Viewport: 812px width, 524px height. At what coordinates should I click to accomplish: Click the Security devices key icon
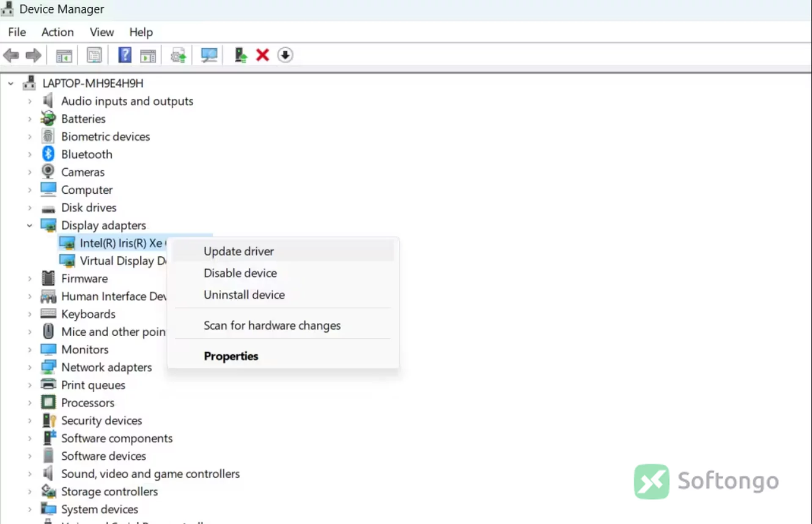tap(49, 420)
